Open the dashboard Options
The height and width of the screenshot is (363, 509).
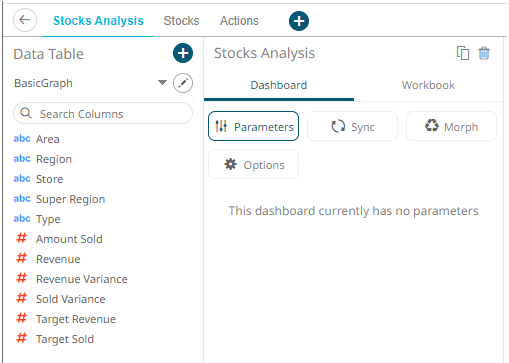253,164
